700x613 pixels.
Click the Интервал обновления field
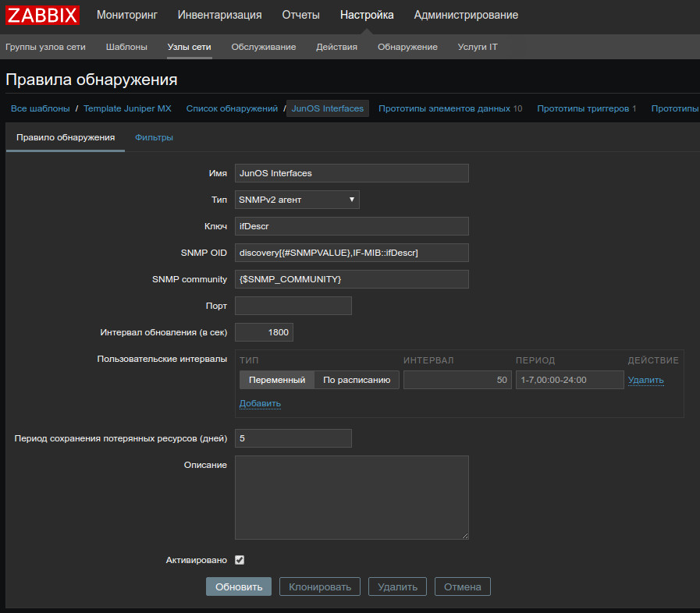point(264,332)
